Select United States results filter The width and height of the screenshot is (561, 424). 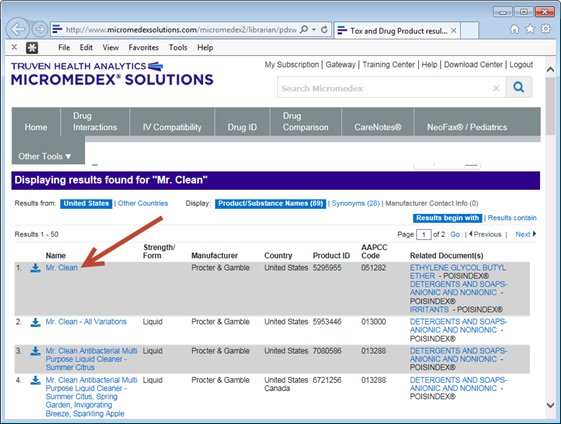point(86,204)
